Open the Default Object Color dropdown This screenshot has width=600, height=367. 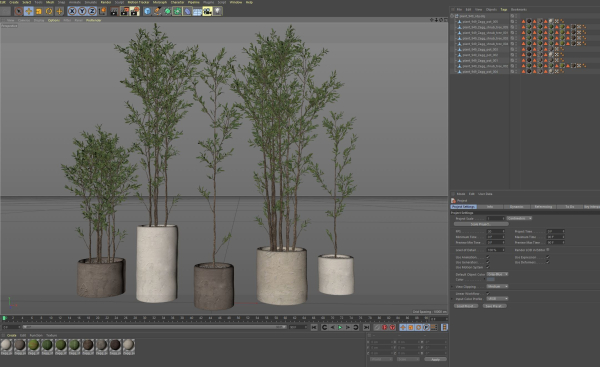pos(497,274)
